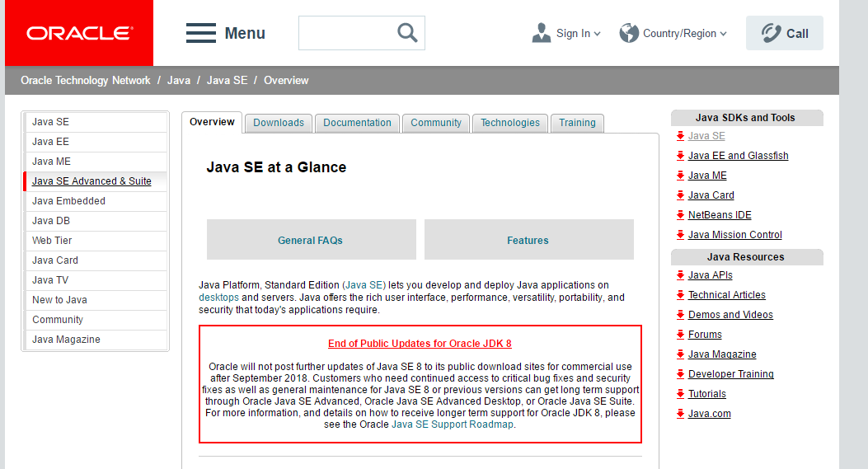Screen dimensions: 868x469
Task: Open the Developer Training link
Action: 730,374
